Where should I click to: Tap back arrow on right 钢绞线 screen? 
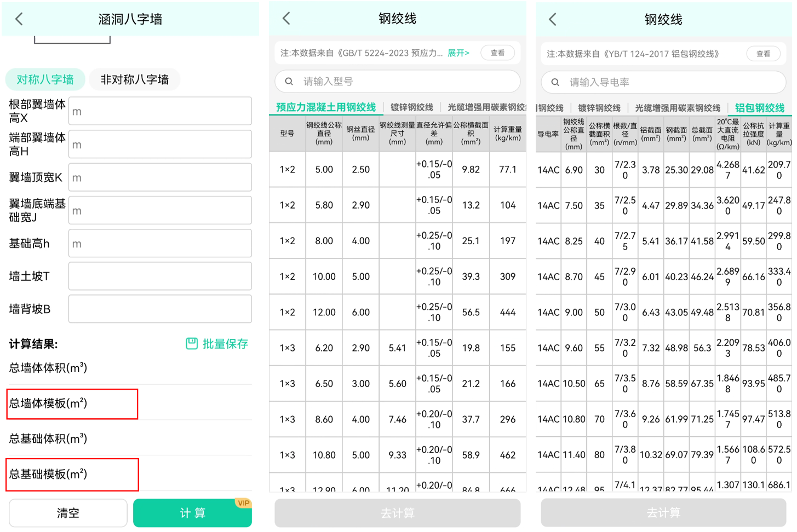552,20
